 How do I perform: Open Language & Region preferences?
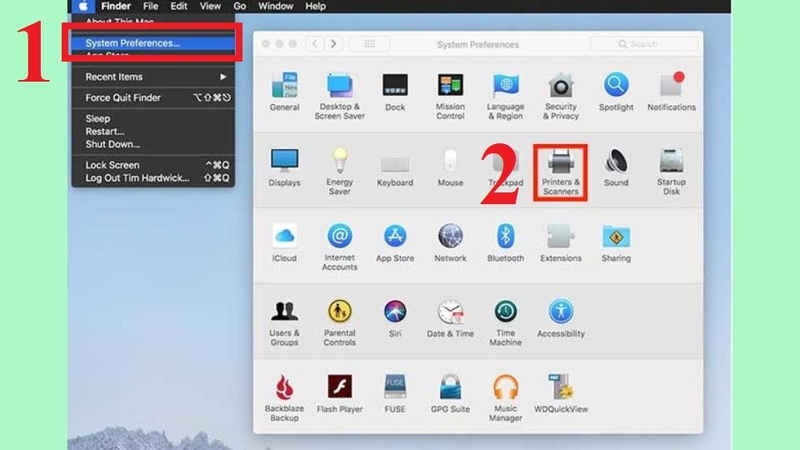[x=505, y=96]
